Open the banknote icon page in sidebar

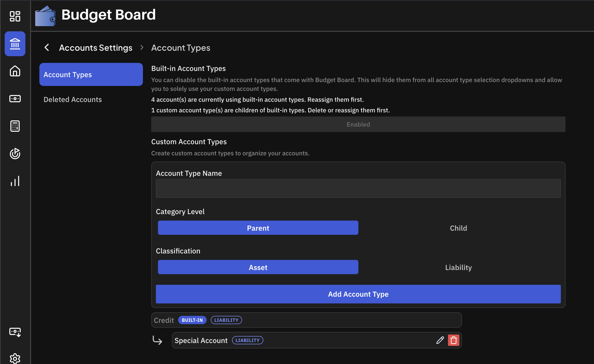(x=15, y=99)
